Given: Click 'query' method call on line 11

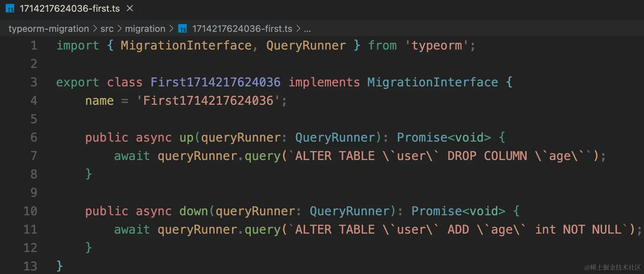Looking at the screenshot, I should [x=262, y=230].
